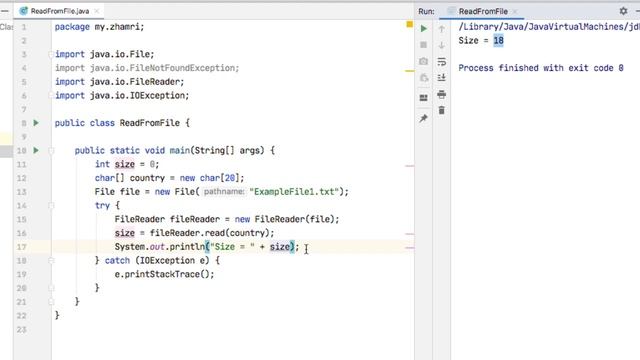Viewport: 640px width, 360px height.
Task: Click 'import java.io.File;' line
Action: coord(104,54)
